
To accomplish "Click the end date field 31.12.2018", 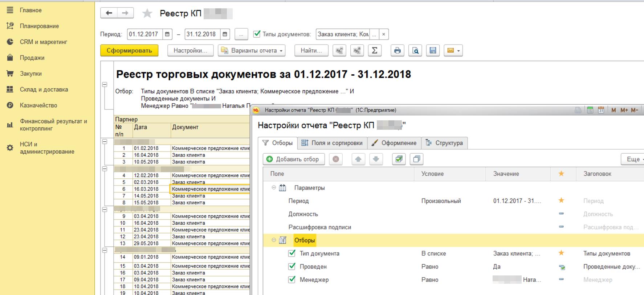I will coord(202,34).
